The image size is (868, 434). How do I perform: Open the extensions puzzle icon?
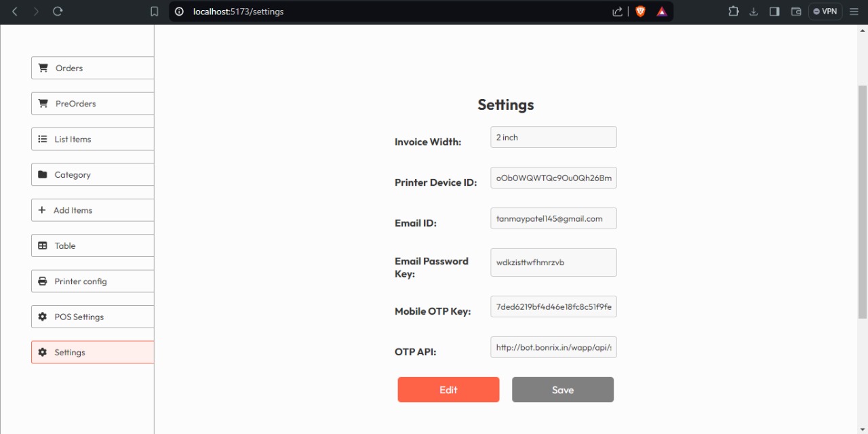click(734, 12)
